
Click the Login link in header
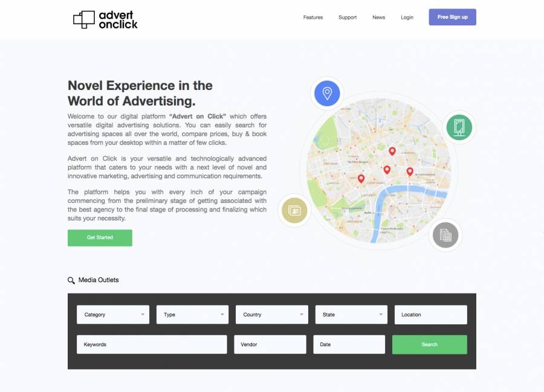[407, 18]
